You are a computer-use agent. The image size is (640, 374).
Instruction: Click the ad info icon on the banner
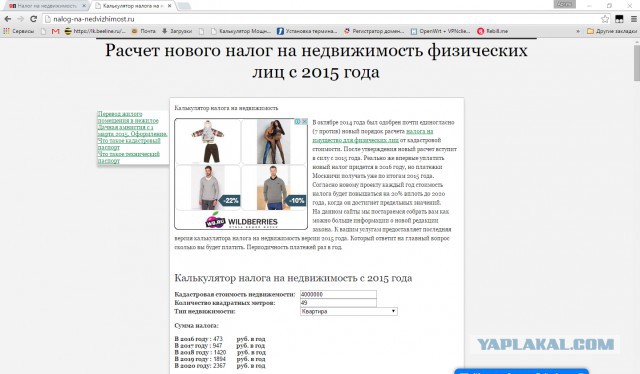(x=298, y=122)
